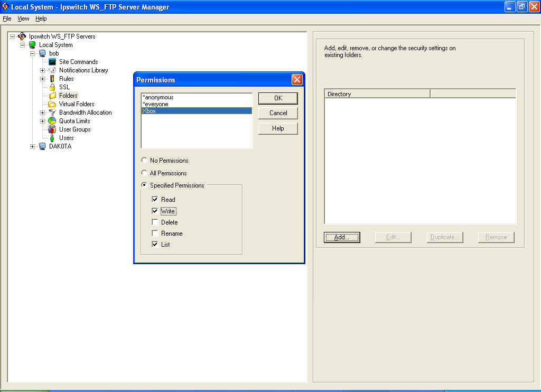
Task: Click the Rules traffic light icon
Action: (52, 79)
